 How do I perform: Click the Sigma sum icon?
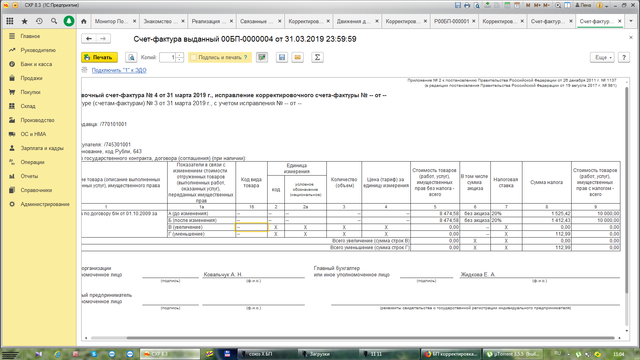point(317,58)
